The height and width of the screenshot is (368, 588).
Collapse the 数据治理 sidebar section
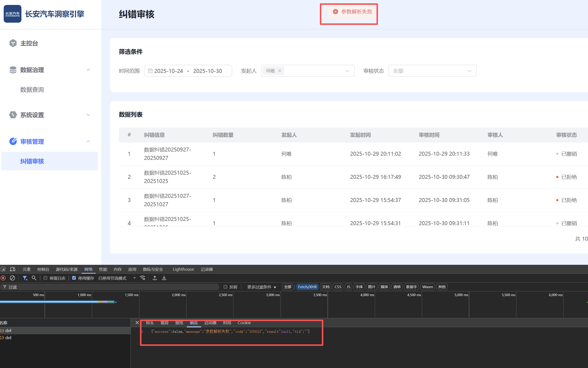click(88, 70)
